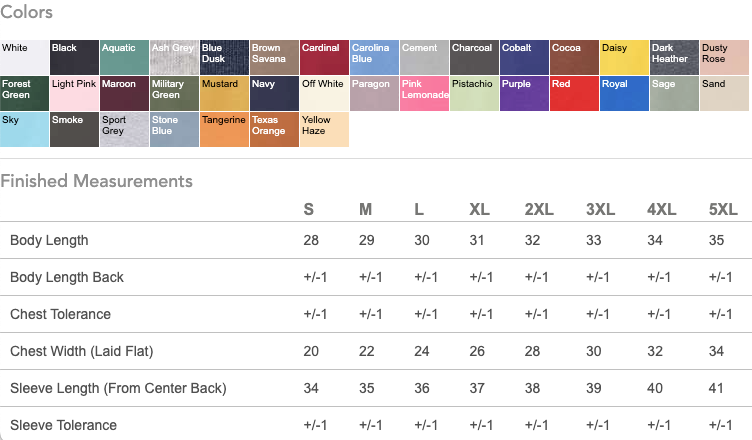The width and height of the screenshot is (752, 440).
Task: Select the Forest Green swatch
Action: click(x=24, y=93)
